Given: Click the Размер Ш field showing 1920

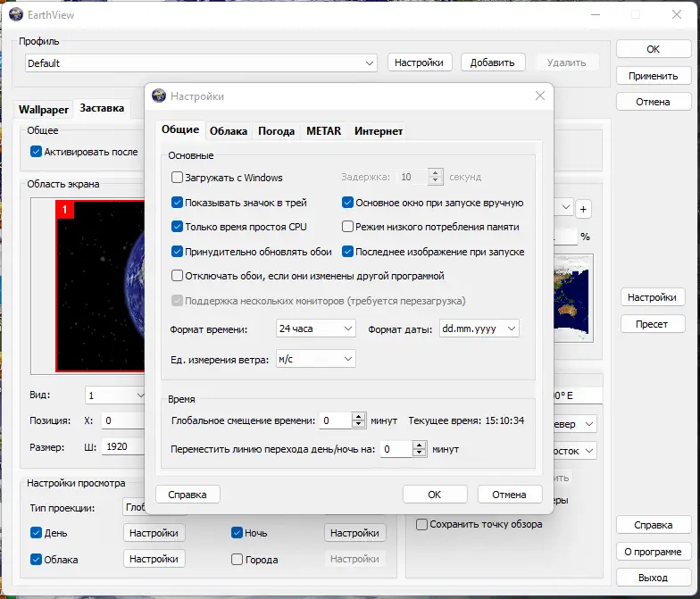Looking at the screenshot, I should pos(123,446).
